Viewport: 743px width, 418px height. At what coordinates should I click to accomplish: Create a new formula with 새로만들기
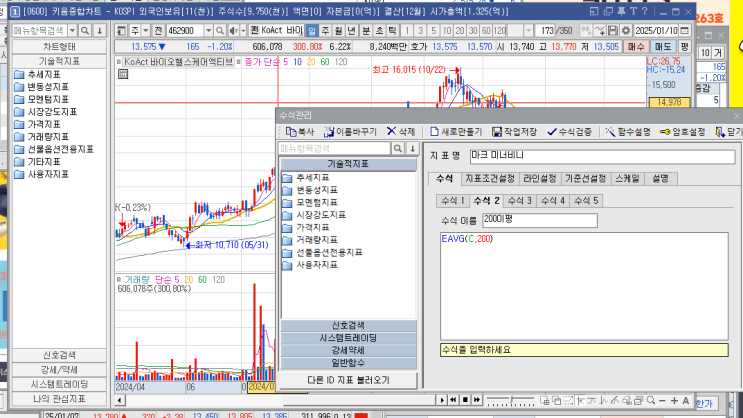[x=456, y=132]
